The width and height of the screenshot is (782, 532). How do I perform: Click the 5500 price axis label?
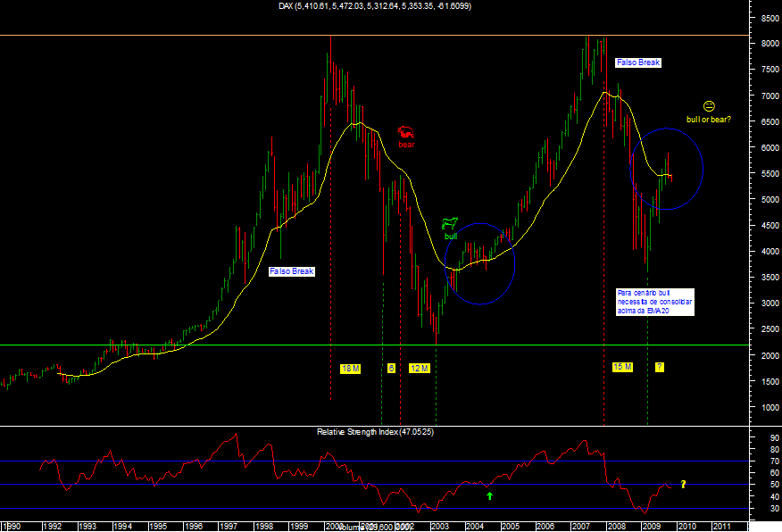(770, 174)
